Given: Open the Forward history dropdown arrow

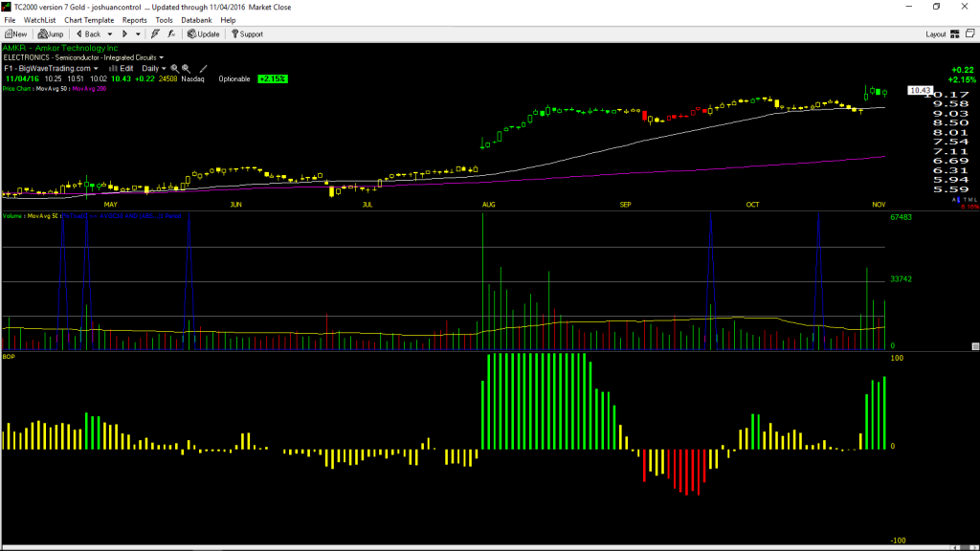Looking at the screenshot, I should pyautogui.click(x=138, y=34).
